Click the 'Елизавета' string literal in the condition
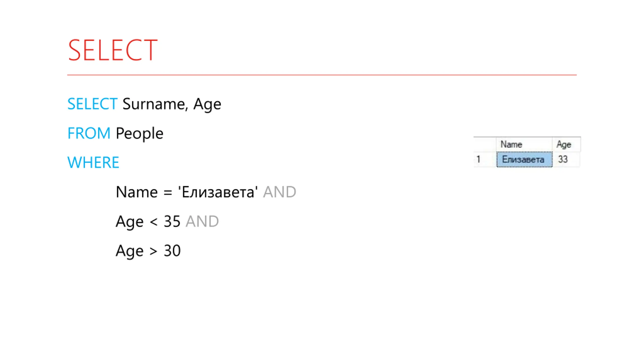 (218, 192)
